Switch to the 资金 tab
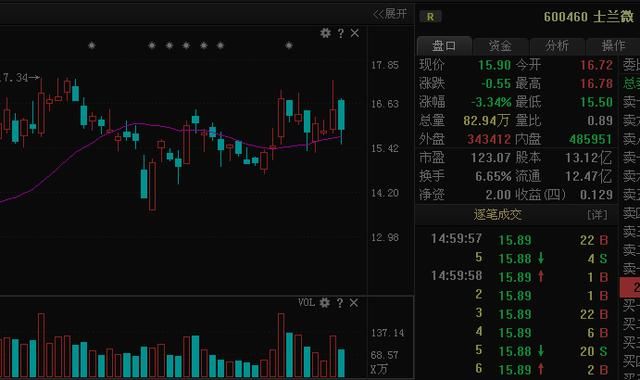 500,46
